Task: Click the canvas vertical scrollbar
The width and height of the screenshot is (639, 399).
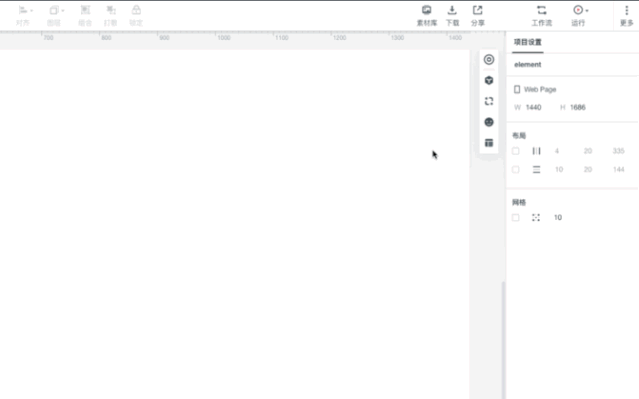Action: 503,340
